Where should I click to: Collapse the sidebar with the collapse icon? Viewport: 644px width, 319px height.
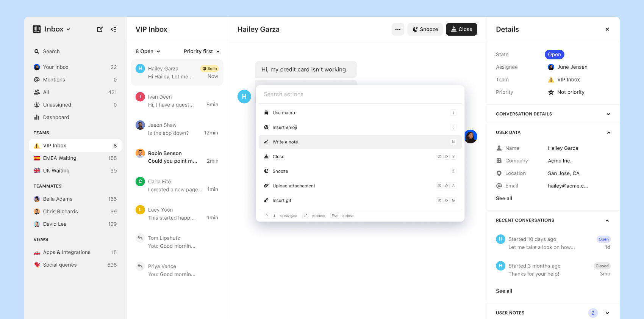tap(114, 29)
